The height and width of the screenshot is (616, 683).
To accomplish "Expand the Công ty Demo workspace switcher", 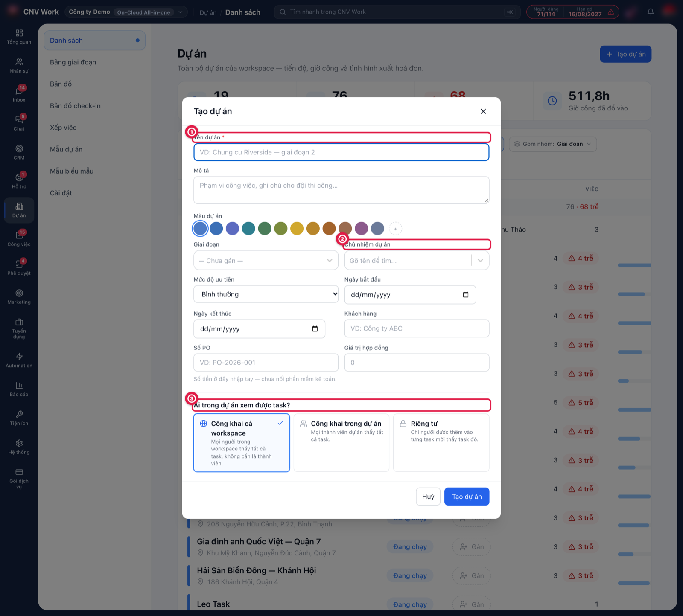I will [x=126, y=12].
